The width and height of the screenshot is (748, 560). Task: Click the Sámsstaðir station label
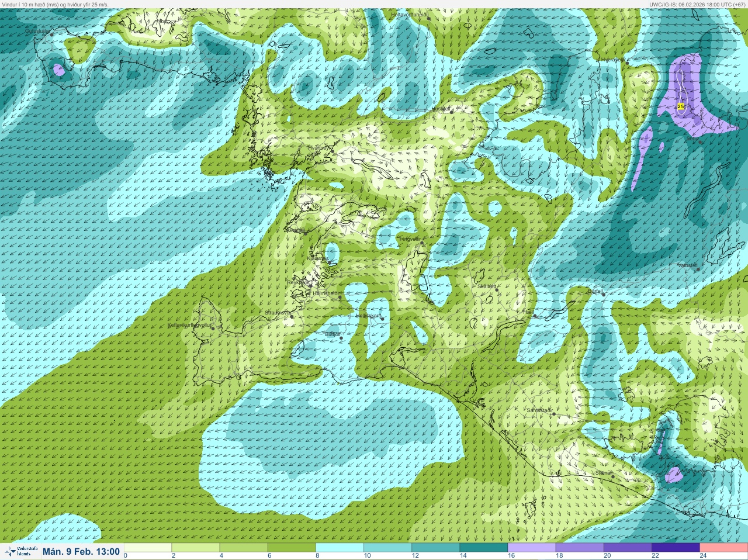[x=540, y=410]
